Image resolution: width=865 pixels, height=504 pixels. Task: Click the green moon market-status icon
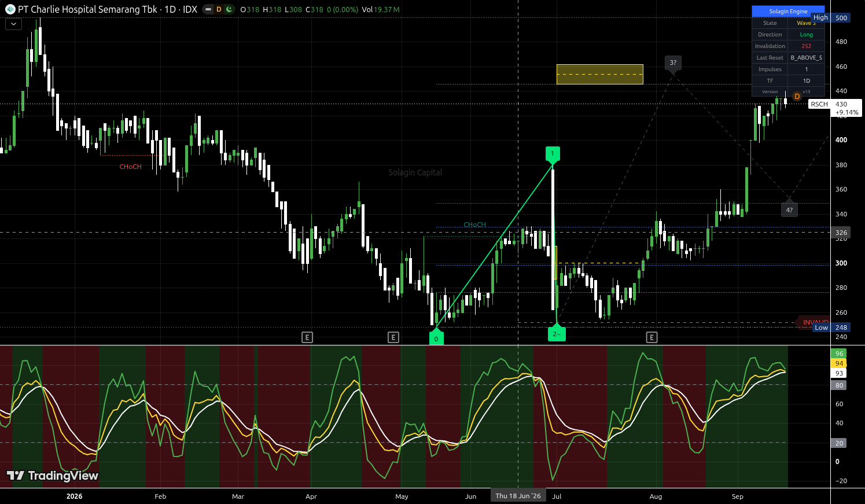(229, 9)
